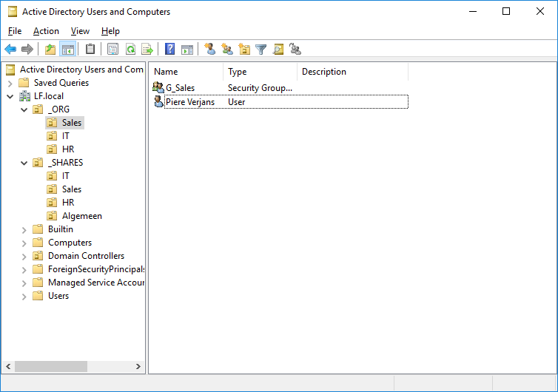The image size is (558, 392).
Task: Select the Computers container label
Action: [70, 243]
